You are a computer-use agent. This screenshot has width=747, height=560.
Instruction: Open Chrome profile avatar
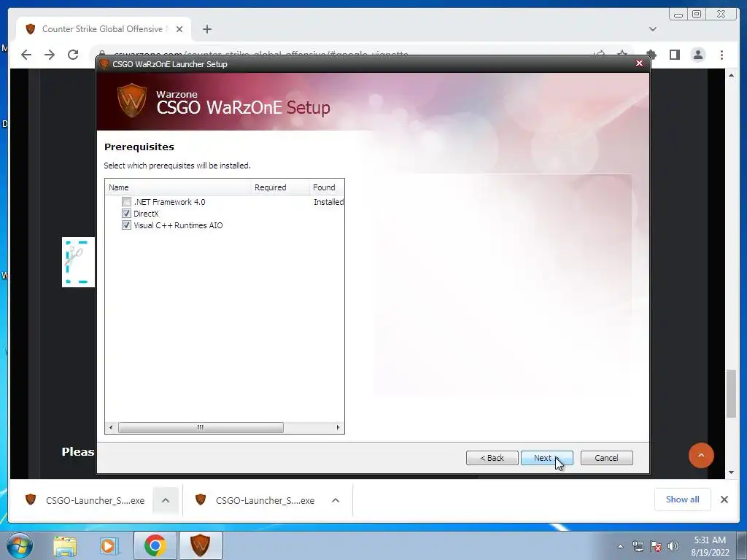[698, 55]
